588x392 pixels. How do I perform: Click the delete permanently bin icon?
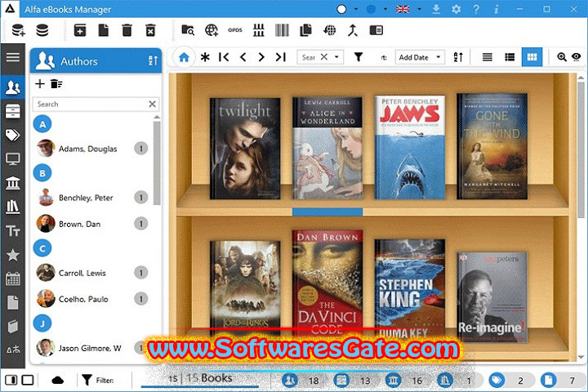[150, 30]
